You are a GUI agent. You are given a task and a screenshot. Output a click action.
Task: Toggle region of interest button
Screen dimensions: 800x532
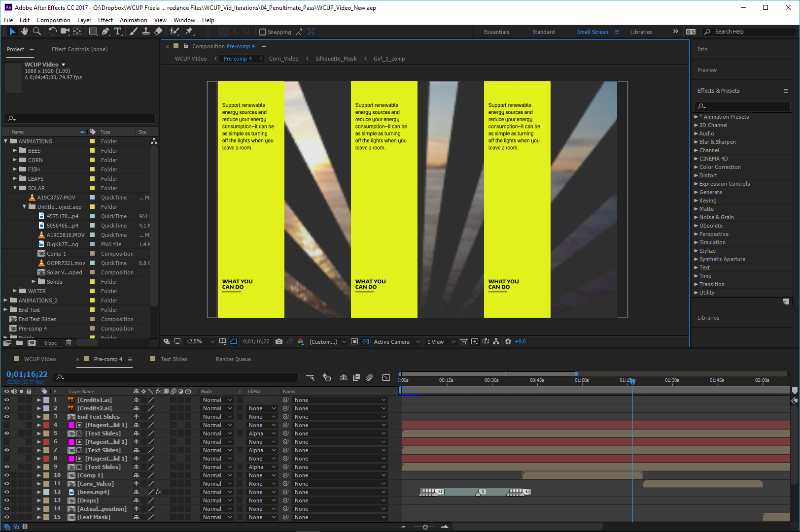(x=354, y=341)
